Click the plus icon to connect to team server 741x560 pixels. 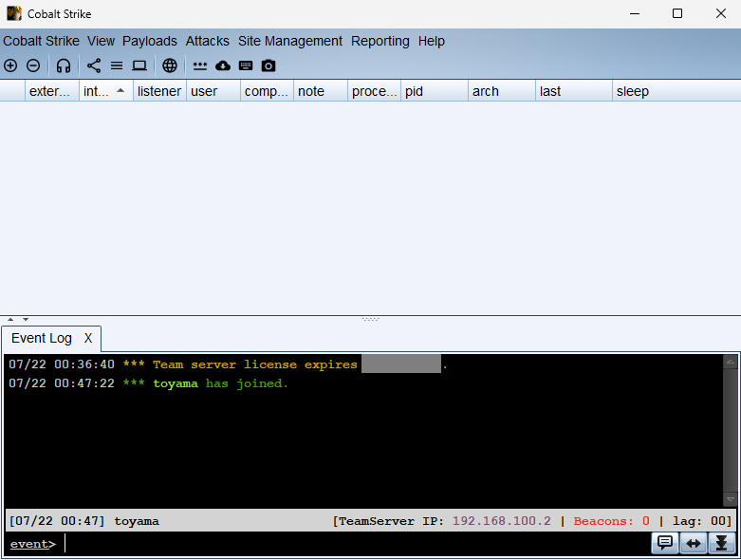[10, 65]
